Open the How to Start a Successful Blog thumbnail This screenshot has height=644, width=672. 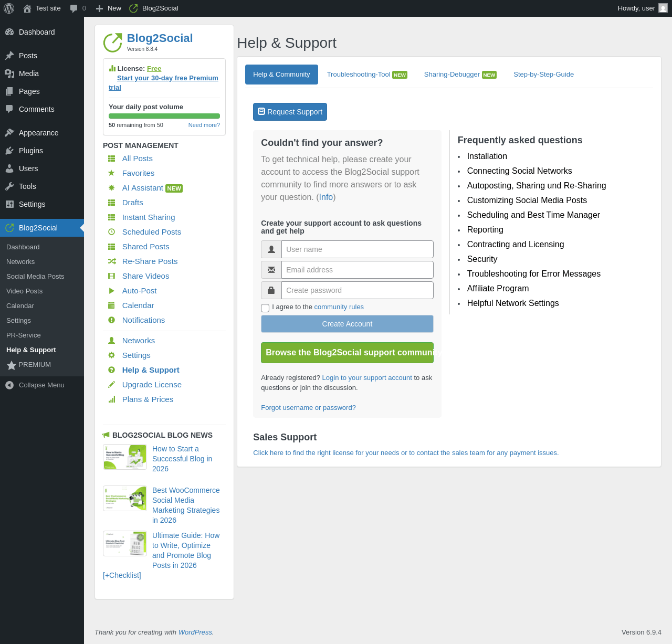[125, 457]
